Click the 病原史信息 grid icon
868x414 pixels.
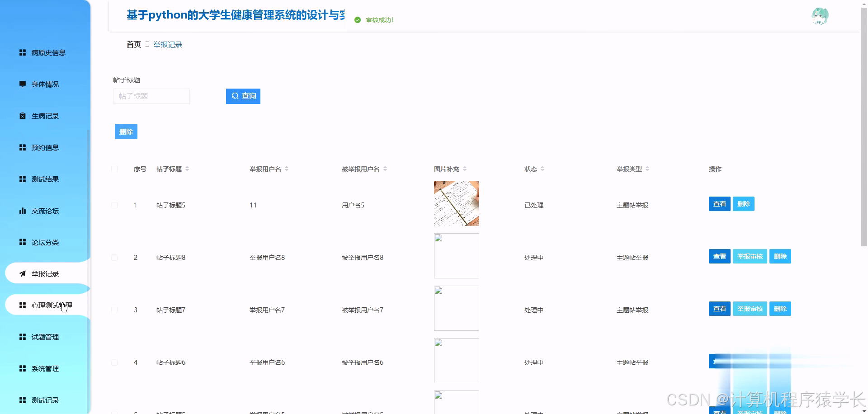pyautogui.click(x=23, y=52)
